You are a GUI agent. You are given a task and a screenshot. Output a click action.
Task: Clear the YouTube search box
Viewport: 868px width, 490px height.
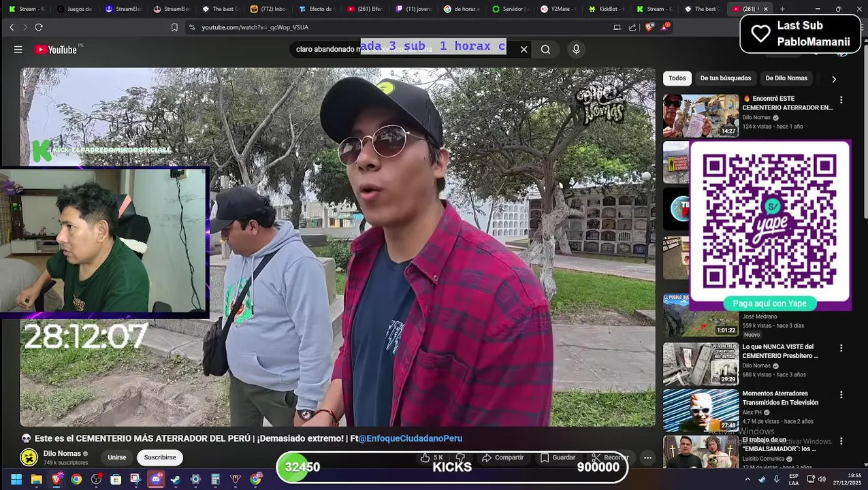524,50
